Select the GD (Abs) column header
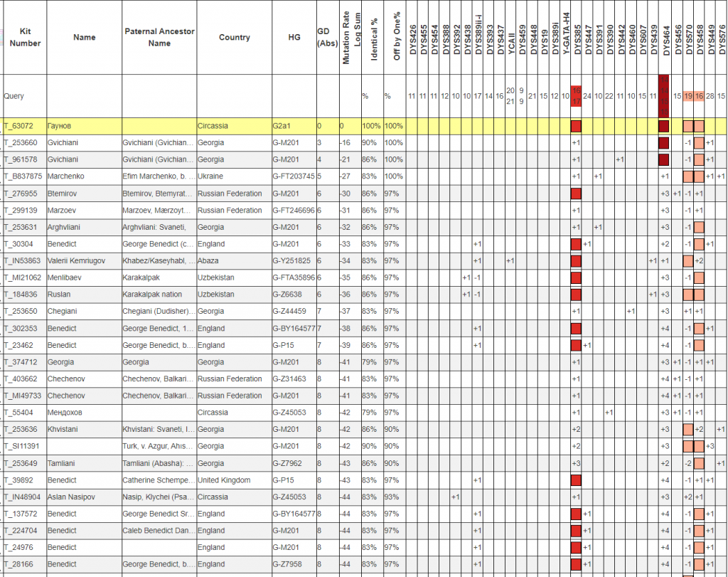The width and height of the screenshot is (728, 577). click(323, 38)
